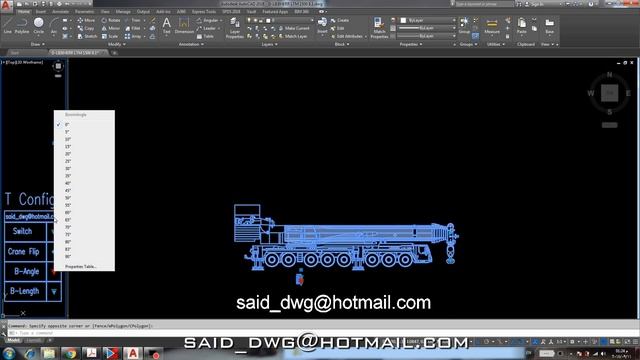Expand the Layers panel dropdown
Image resolution: width=640 pixels, height=360 pixels.
click(x=269, y=44)
